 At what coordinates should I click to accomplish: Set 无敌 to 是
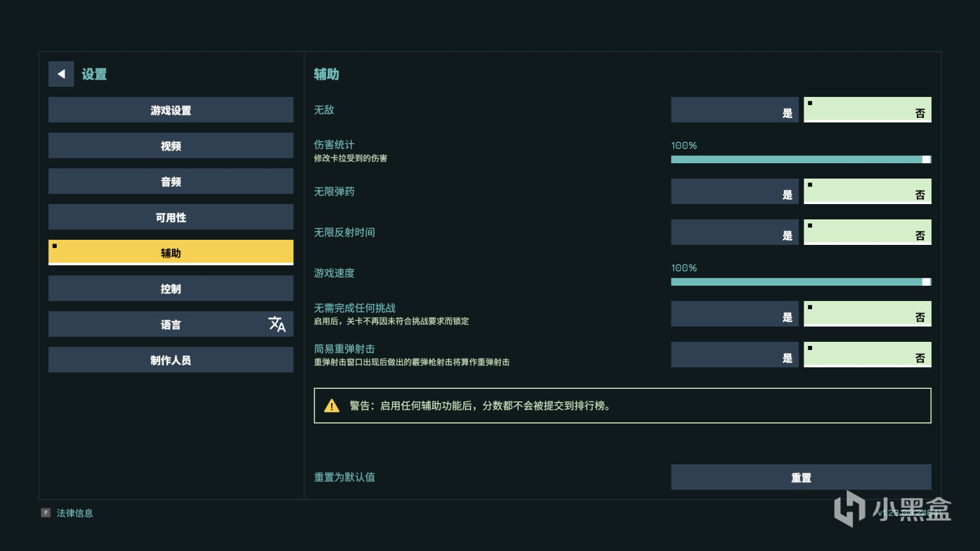click(x=735, y=110)
